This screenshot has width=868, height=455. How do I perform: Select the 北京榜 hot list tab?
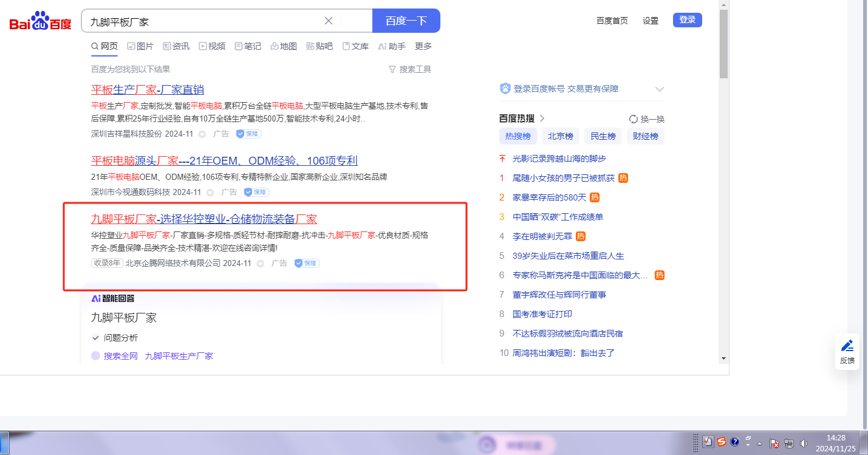pos(560,136)
